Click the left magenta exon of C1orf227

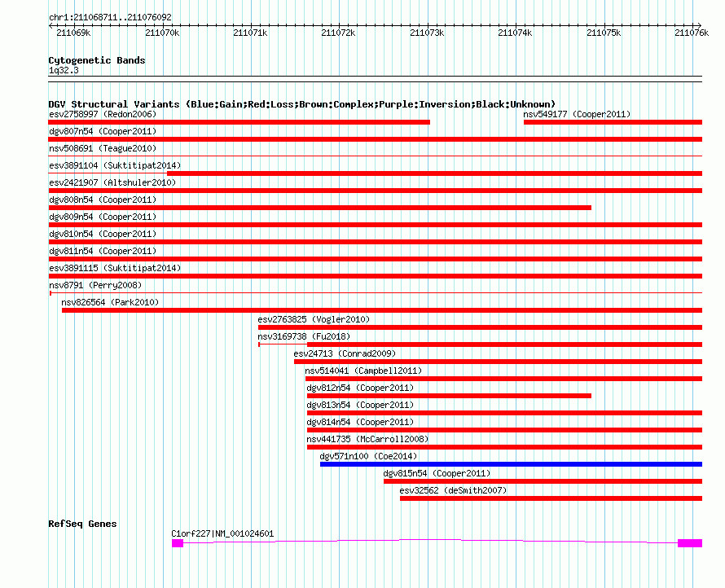178,543
